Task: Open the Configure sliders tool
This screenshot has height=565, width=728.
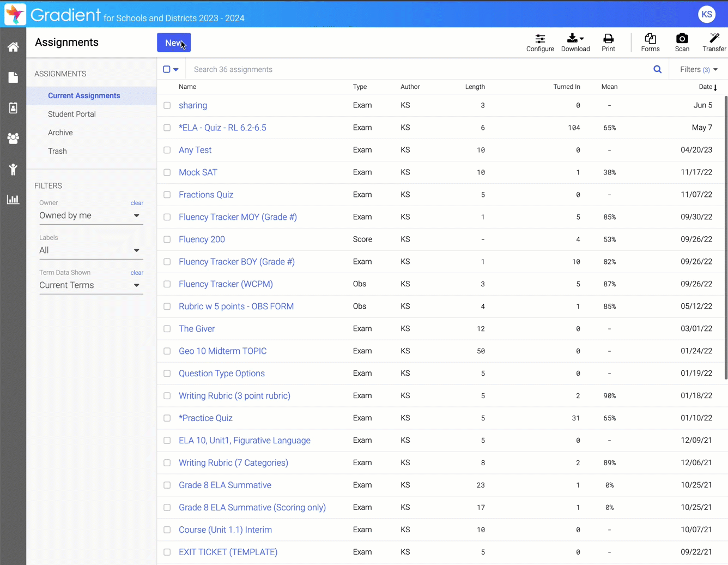Action: [540, 43]
